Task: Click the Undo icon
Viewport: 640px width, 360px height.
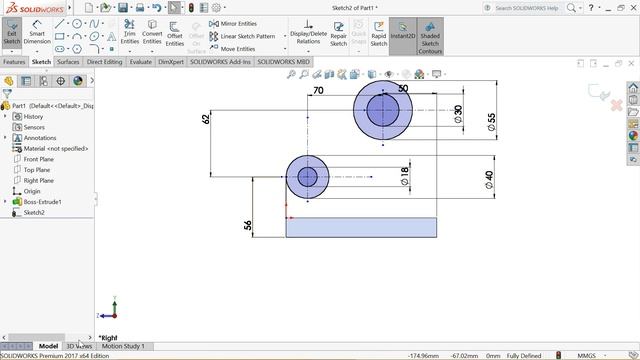Action: (x=156, y=7)
